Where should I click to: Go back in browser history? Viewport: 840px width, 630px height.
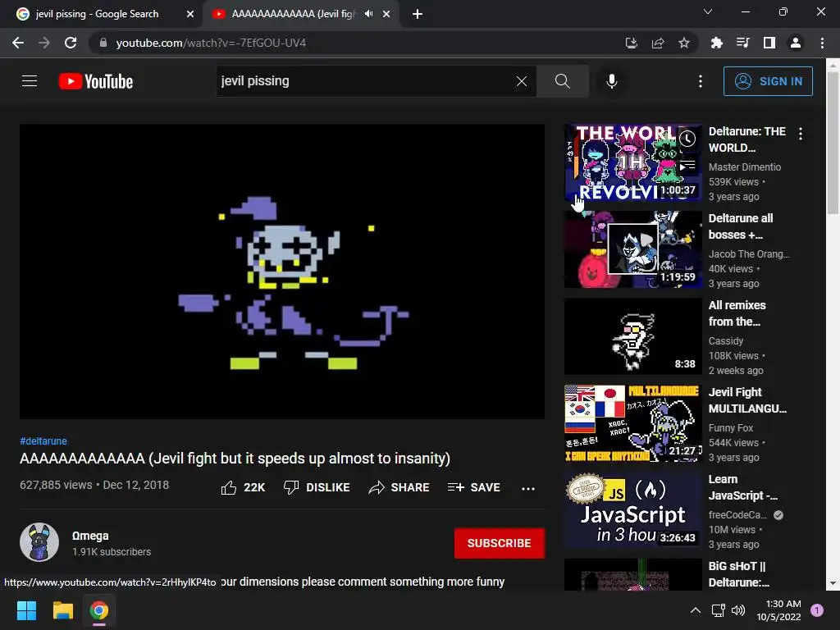[18, 43]
